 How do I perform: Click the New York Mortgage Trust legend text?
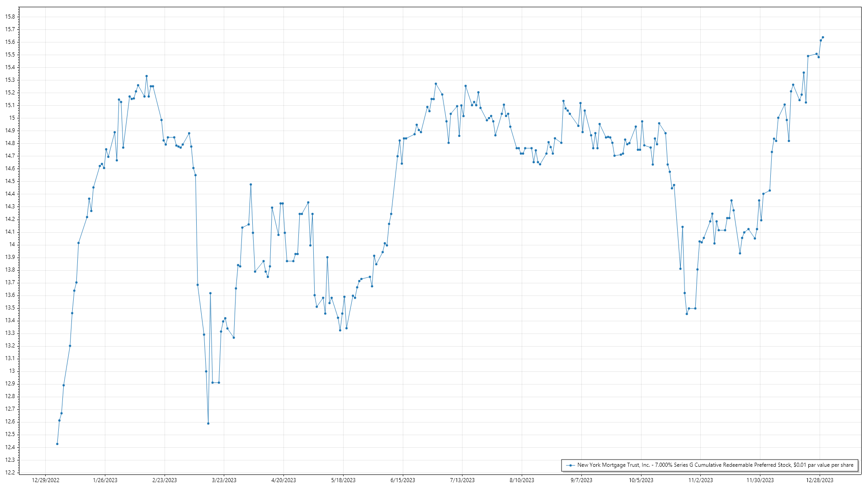tap(715, 465)
